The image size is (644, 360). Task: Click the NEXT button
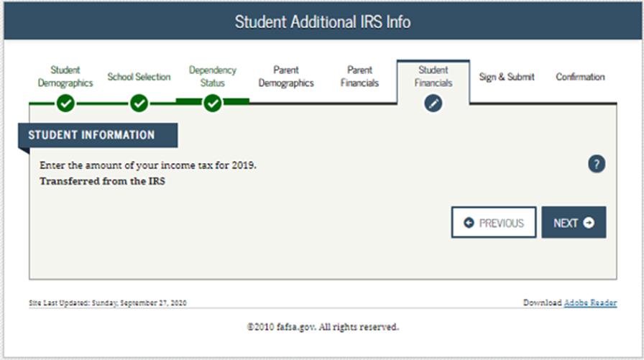[x=574, y=223]
